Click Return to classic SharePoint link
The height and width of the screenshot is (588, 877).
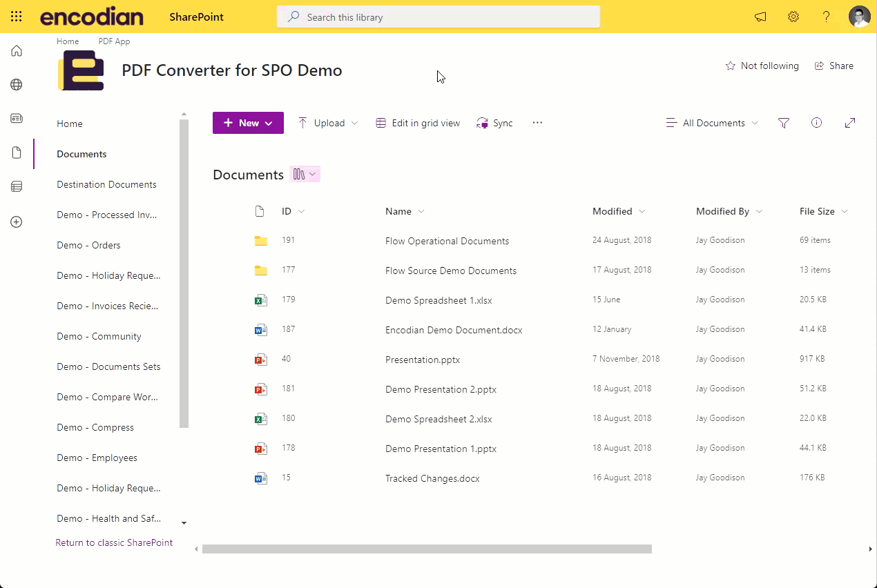[x=114, y=542]
